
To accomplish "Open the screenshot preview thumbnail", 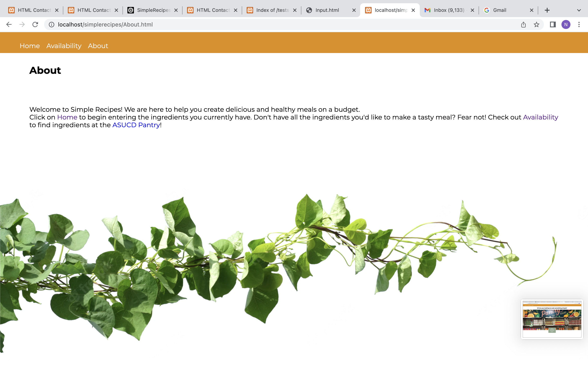I will point(552,319).
